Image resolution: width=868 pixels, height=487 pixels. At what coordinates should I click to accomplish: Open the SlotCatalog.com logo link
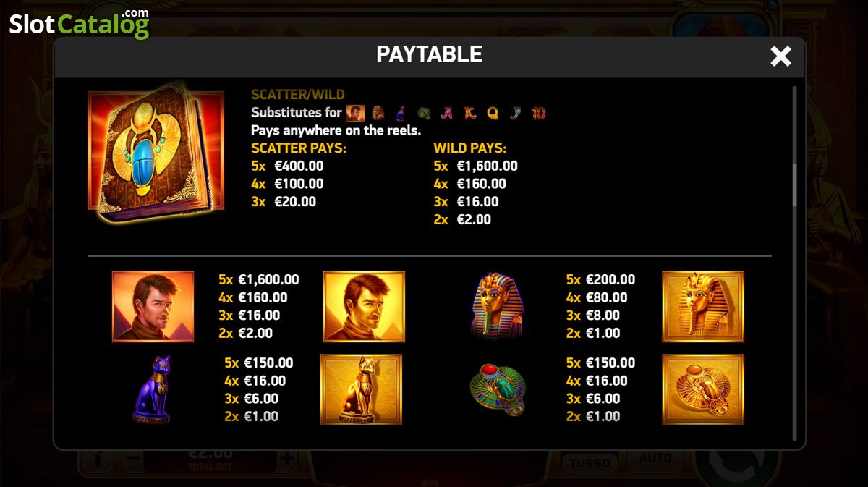80,23
